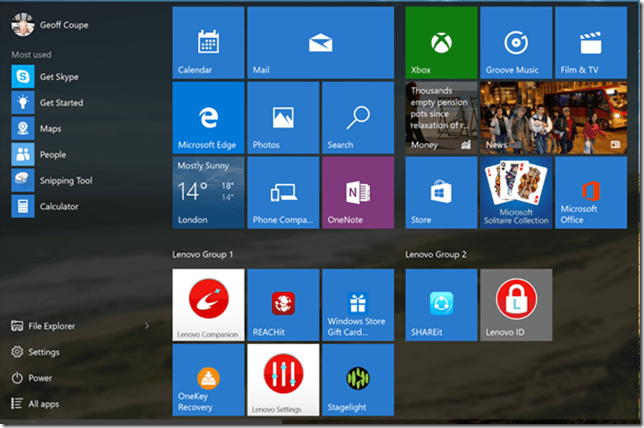Open the London weather live tile
The image size is (644, 428).
coord(208,192)
